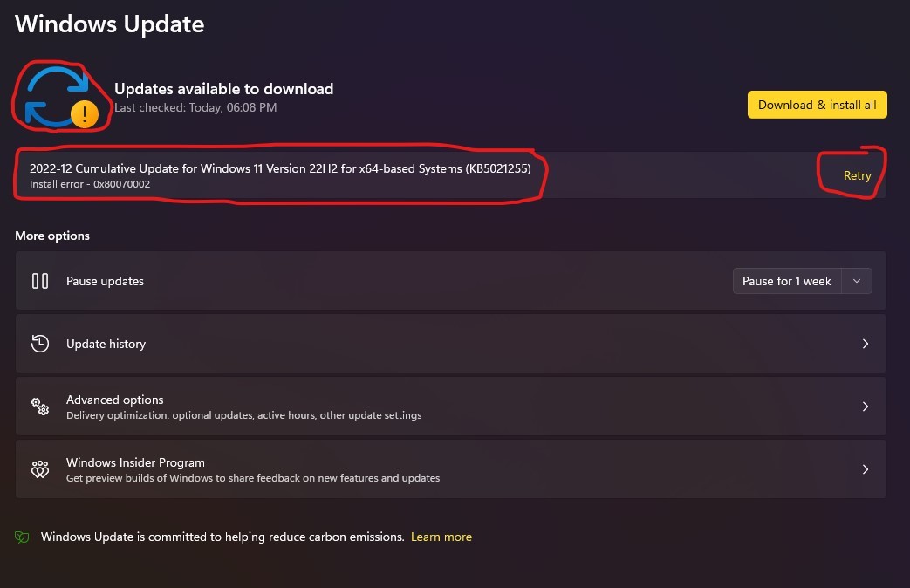Retry the failed KB5021255 update
910x588 pixels.
click(x=857, y=175)
